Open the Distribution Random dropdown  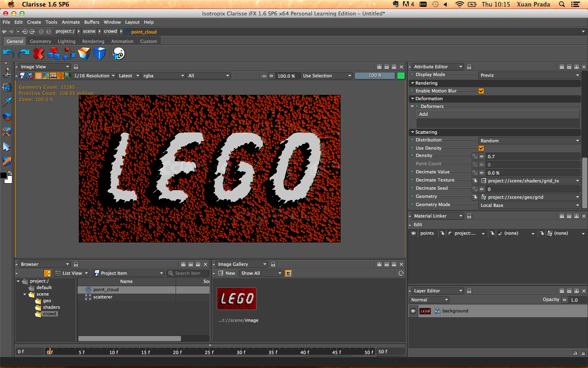(x=529, y=141)
